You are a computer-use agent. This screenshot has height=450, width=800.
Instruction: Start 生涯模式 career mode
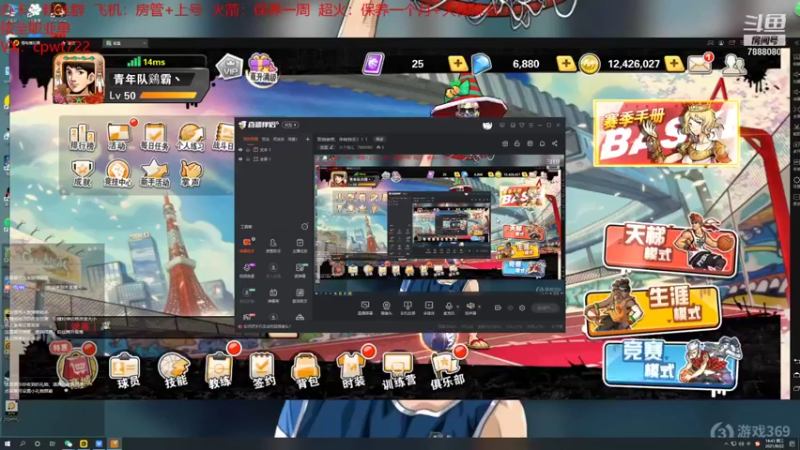(653, 308)
